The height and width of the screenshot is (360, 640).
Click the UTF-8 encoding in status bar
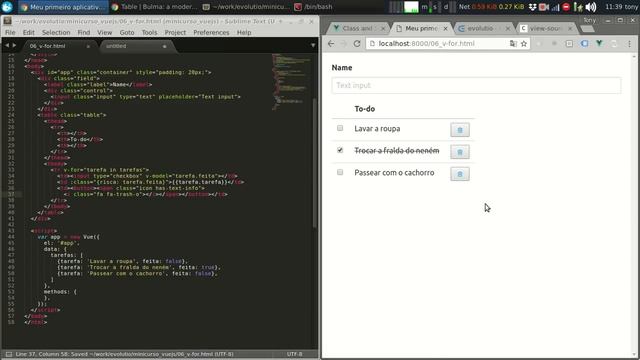294,354
